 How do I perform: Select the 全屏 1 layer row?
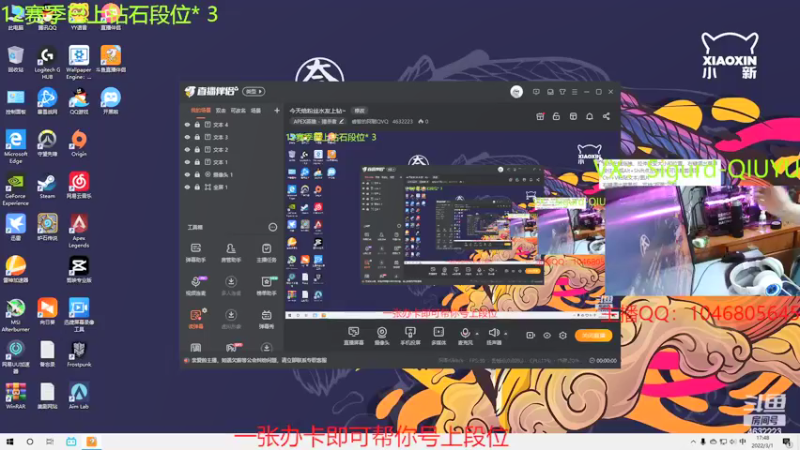pos(231,187)
